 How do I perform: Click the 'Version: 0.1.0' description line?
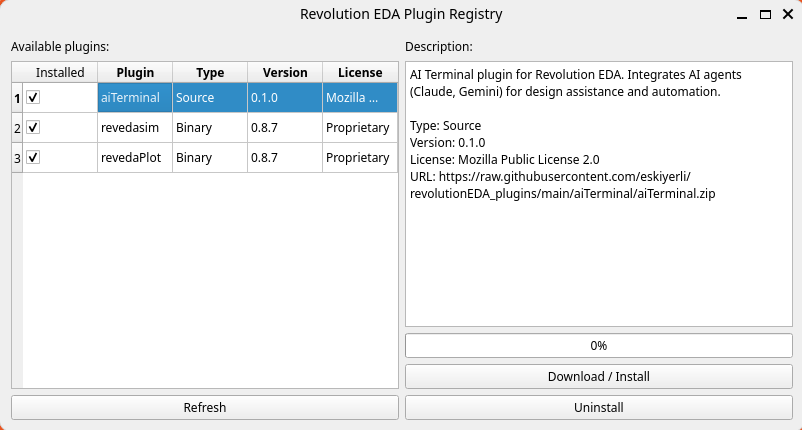tap(448, 143)
